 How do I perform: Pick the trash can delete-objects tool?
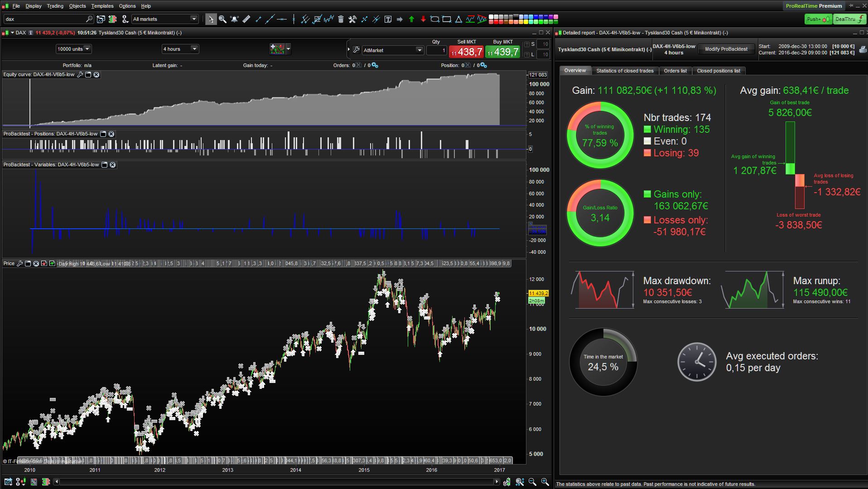click(341, 19)
